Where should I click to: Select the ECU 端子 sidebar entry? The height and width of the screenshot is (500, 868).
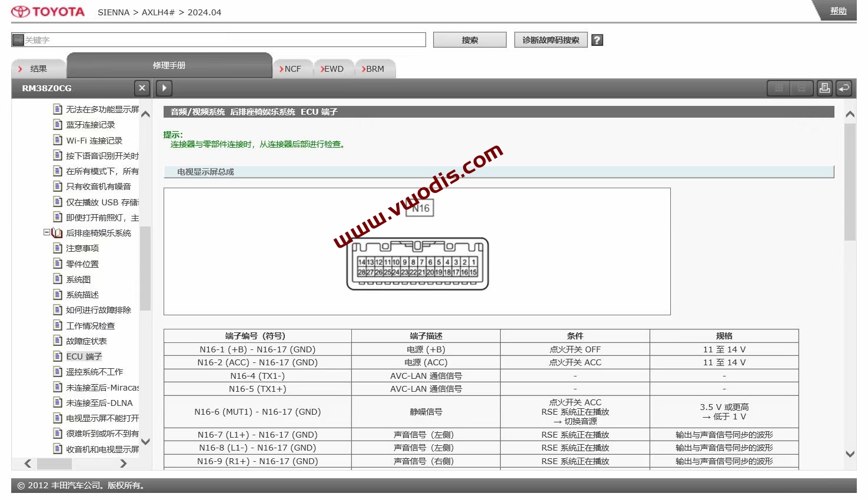click(x=83, y=356)
